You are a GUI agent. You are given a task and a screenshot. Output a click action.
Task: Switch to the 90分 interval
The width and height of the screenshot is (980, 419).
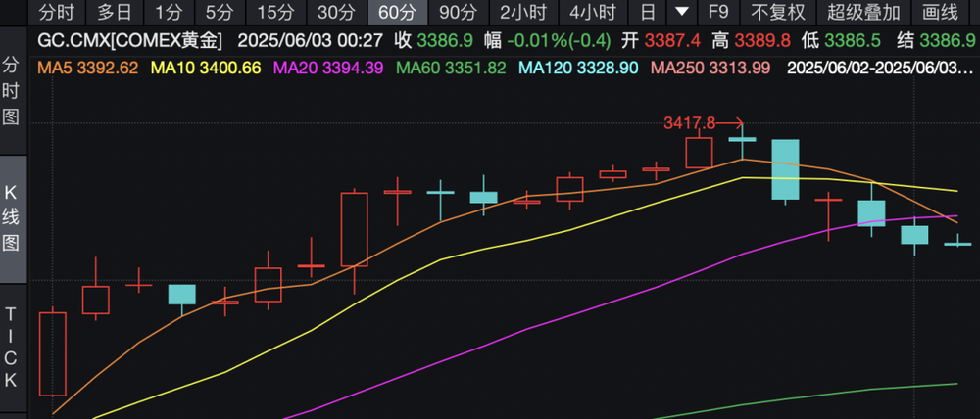coord(458,12)
